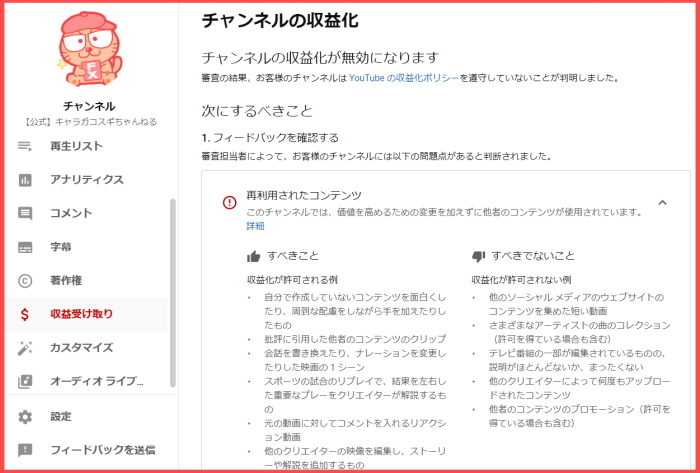Click the 収益化が許可される例 text
The height and width of the screenshot is (473, 700).
(x=292, y=280)
